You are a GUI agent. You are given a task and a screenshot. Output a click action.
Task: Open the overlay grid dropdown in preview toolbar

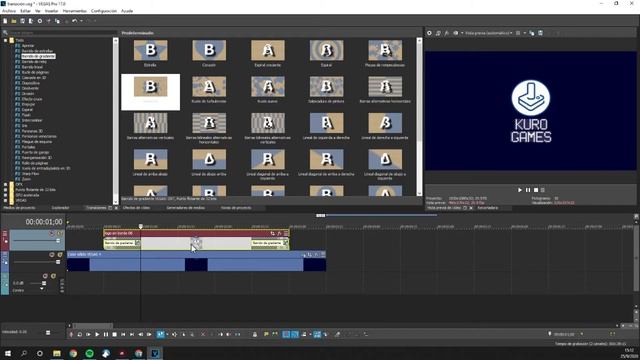coord(524,33)
